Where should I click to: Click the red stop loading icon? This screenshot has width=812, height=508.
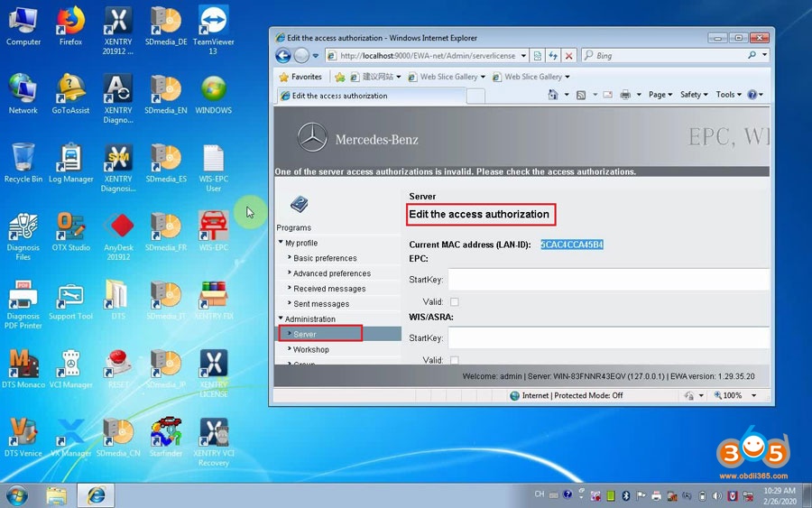pos(569,55)
